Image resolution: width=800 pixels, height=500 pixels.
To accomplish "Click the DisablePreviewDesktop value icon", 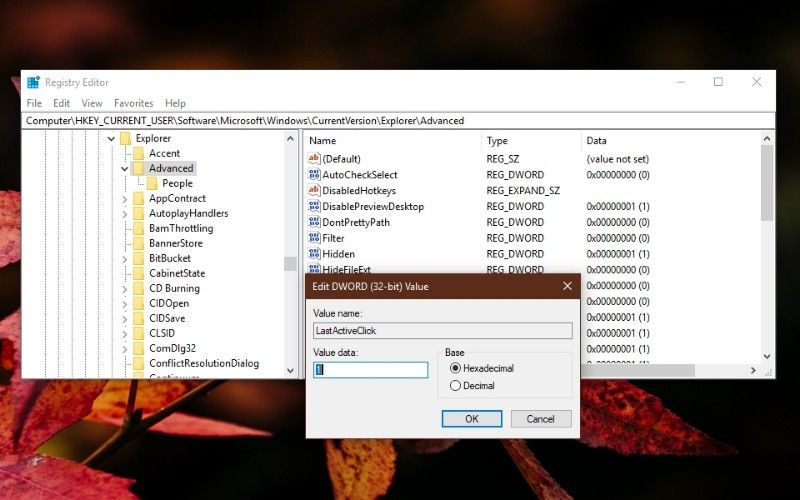I will coord(314,207).
